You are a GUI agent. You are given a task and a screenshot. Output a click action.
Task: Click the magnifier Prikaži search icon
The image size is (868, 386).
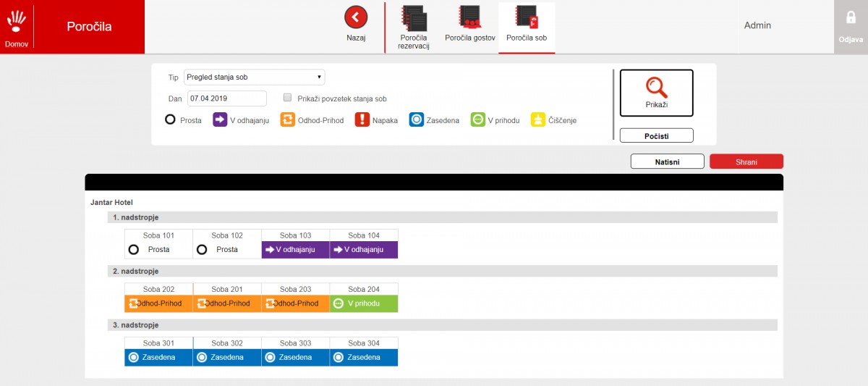656,87
